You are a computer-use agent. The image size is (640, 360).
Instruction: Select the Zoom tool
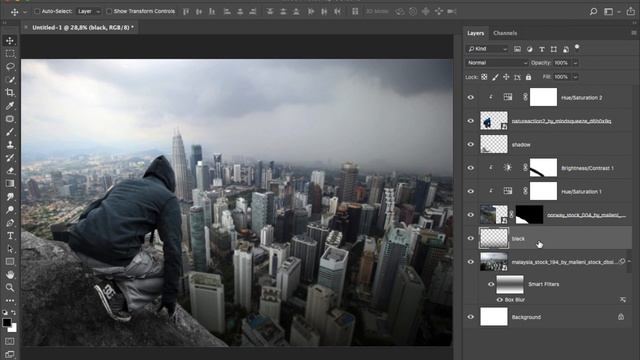pos(10,288)
